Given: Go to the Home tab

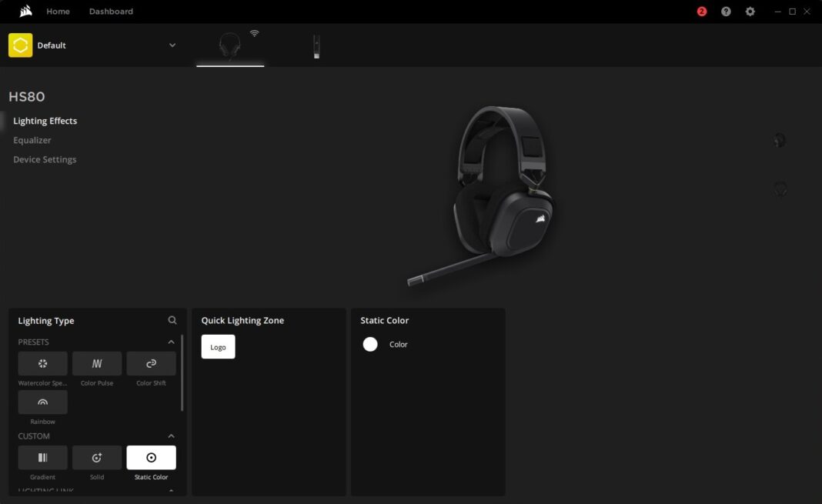Looking at the screenshot, I should click(x=58, y=11).
